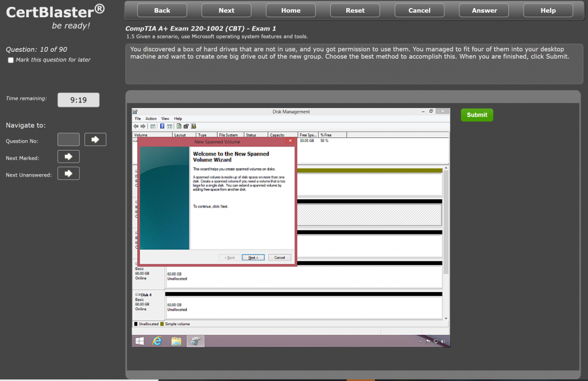Go to Next exam question
588x381 pixels.
[x=226, y=10]
